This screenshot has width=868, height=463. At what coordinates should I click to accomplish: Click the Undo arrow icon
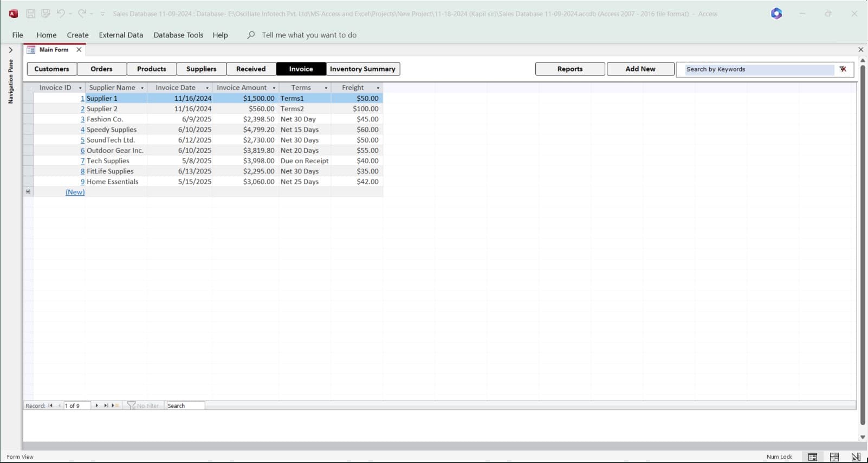(x=61, y=14)
